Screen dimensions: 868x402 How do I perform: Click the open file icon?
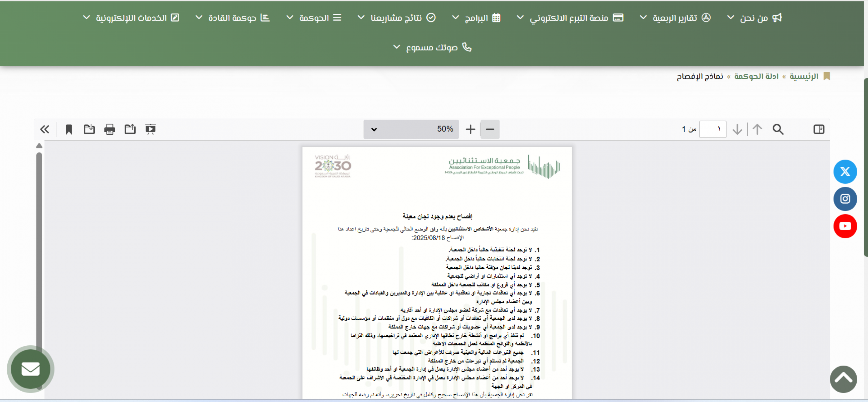pos(130,129)
